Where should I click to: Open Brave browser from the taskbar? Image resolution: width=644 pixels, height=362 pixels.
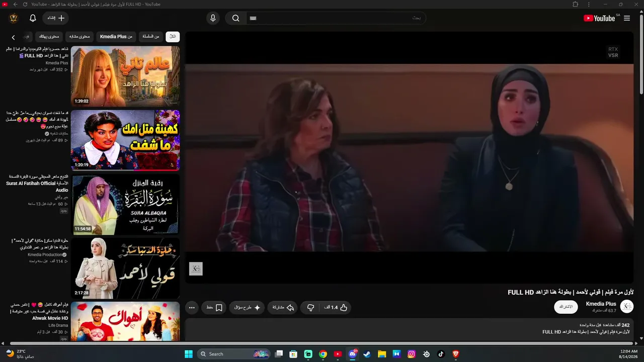pos(456,354)
